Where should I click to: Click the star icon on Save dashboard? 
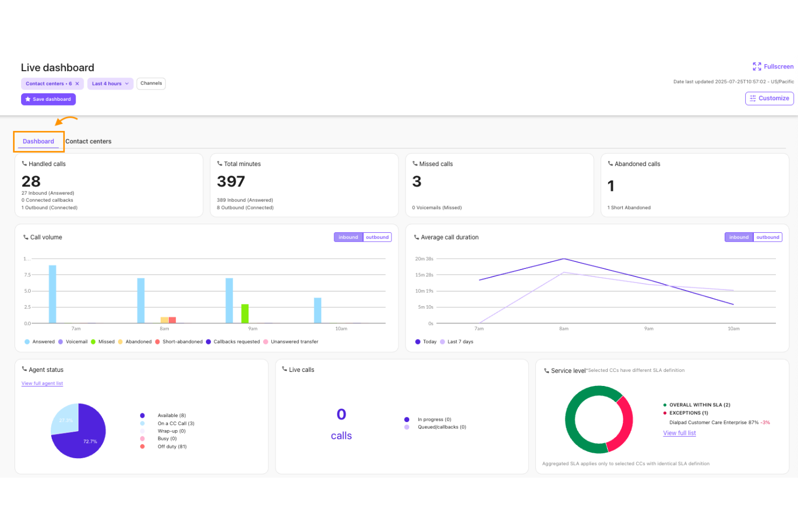click(27, 99)
